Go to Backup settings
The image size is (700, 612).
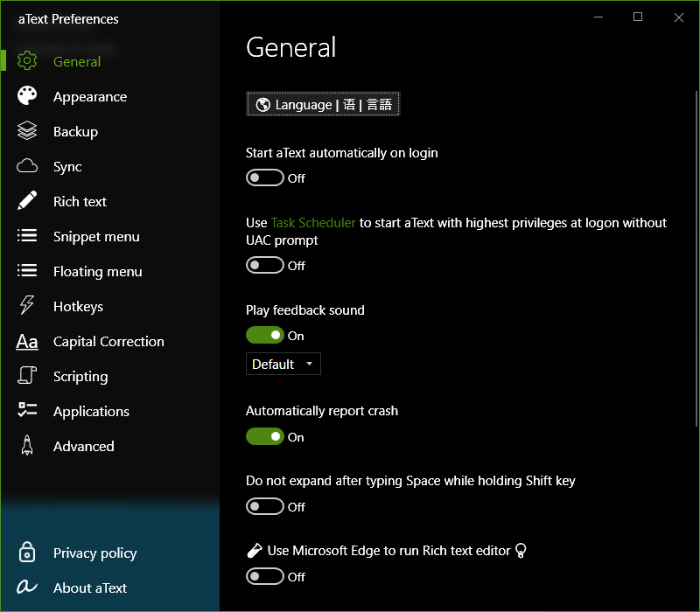[75, 132]
